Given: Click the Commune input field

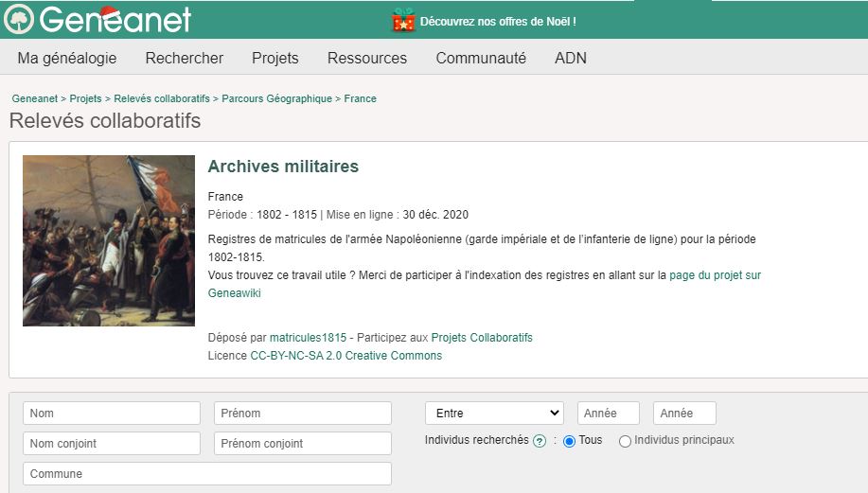Looking at the screenshot, I should [x=207, y=474].
